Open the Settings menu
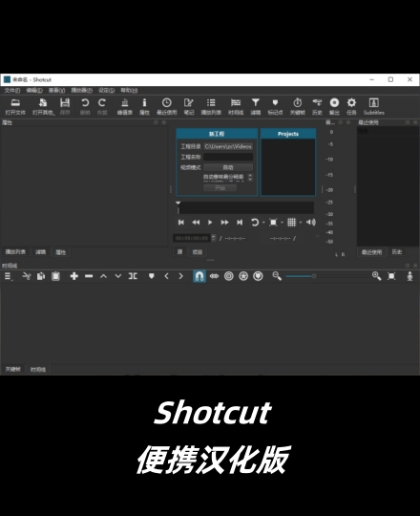Image resolution: width=420 pixels, height=516 pixels. pos(106,90)
